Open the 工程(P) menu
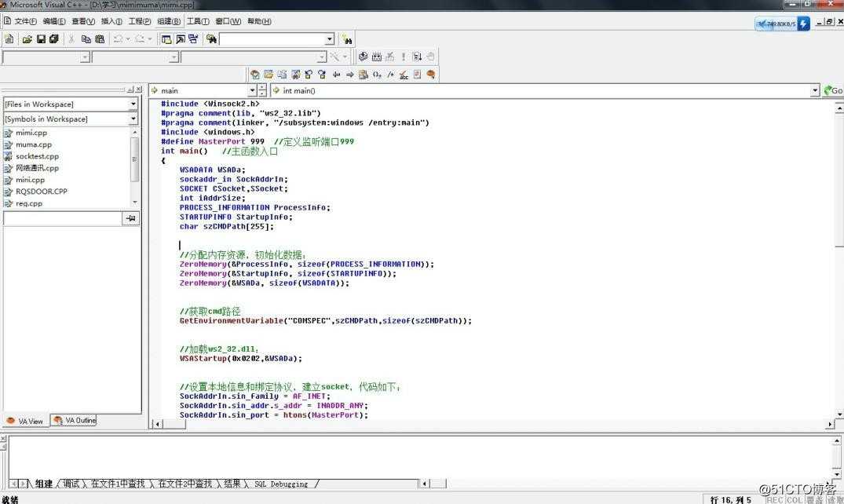This screenshot has height=504, width=844. 140,21
